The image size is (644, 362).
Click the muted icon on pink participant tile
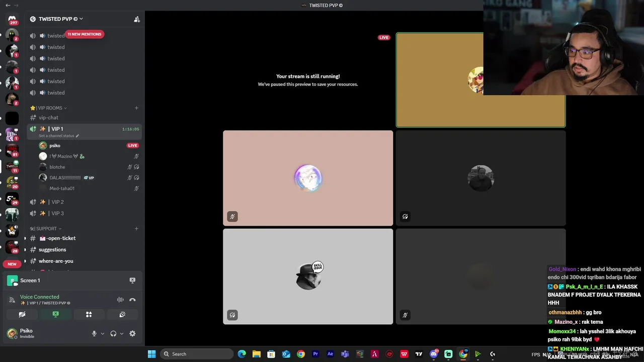point(232,217)
